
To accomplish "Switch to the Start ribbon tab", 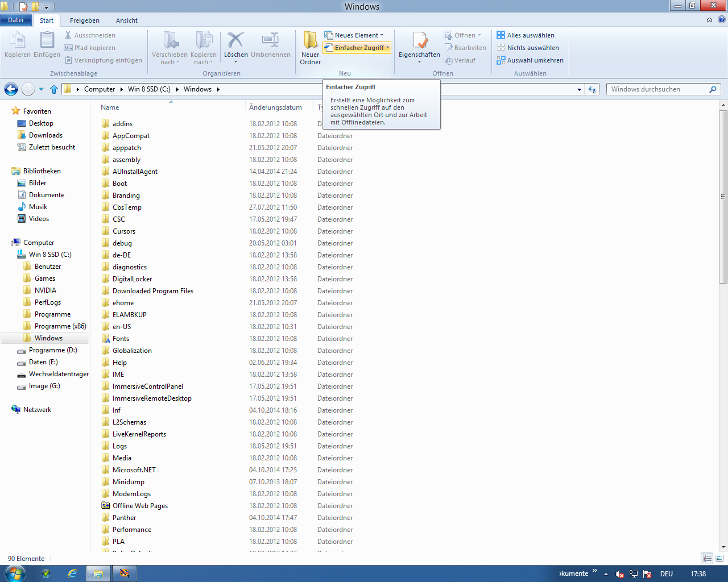I will click(47, 20).
